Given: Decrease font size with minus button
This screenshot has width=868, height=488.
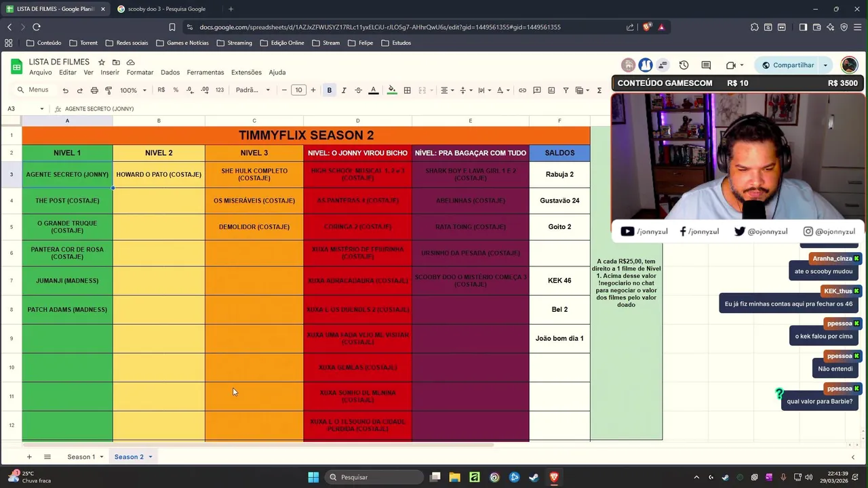Looking at the screenshot, I should coord(284,90).
